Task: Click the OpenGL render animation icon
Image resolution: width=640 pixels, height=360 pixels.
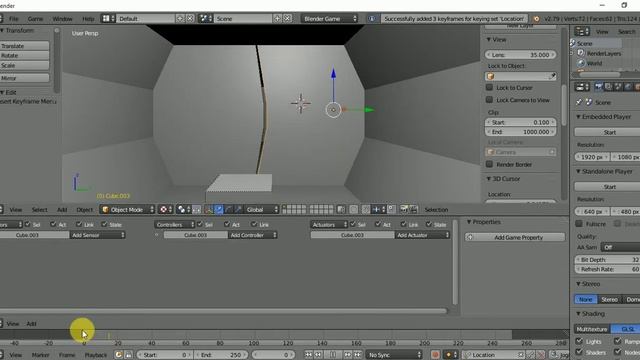Action: tap(413, 209)
